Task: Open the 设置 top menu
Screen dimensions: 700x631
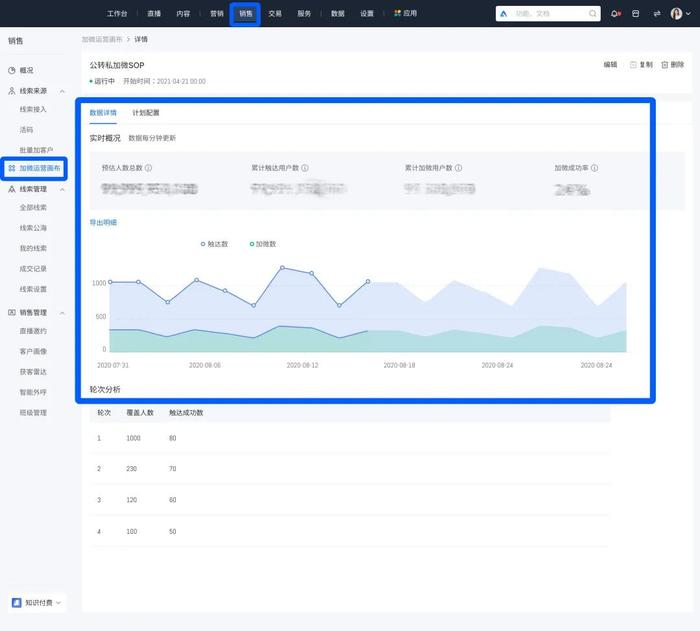Action: point(367,13)
